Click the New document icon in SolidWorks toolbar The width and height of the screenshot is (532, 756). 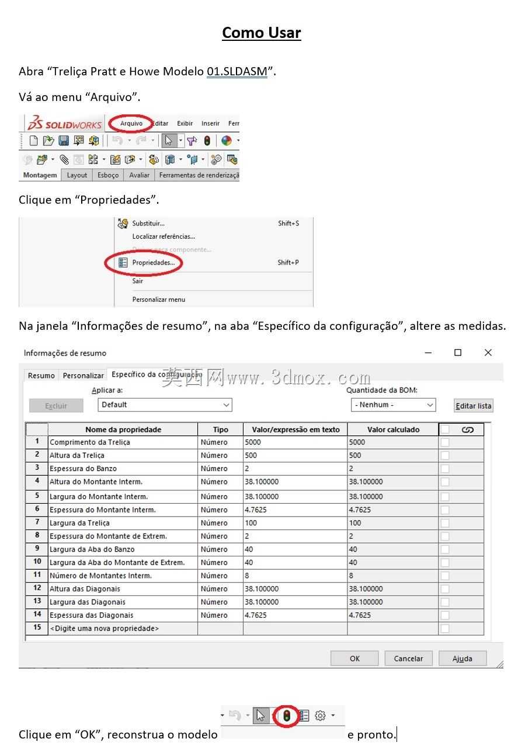coord(34,141)
